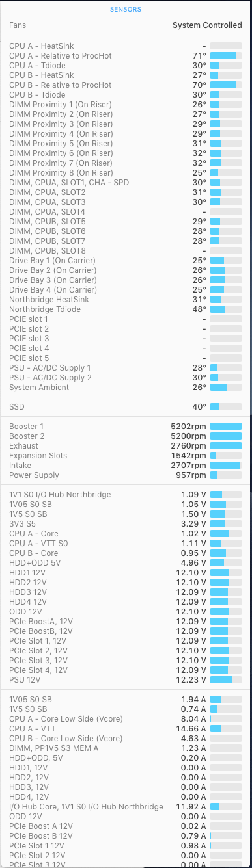This screenshot has height=868, width=252.
Task: Click DIMM Proximity 5 (On Riser) row
Action: (126, 144)
